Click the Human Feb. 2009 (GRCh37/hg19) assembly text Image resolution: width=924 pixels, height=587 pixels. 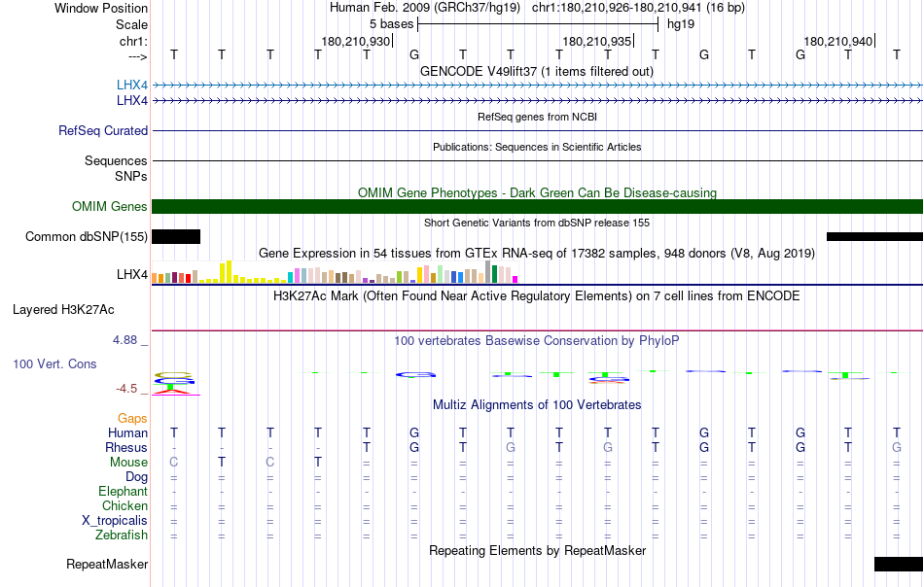click(x=425, y=8)
